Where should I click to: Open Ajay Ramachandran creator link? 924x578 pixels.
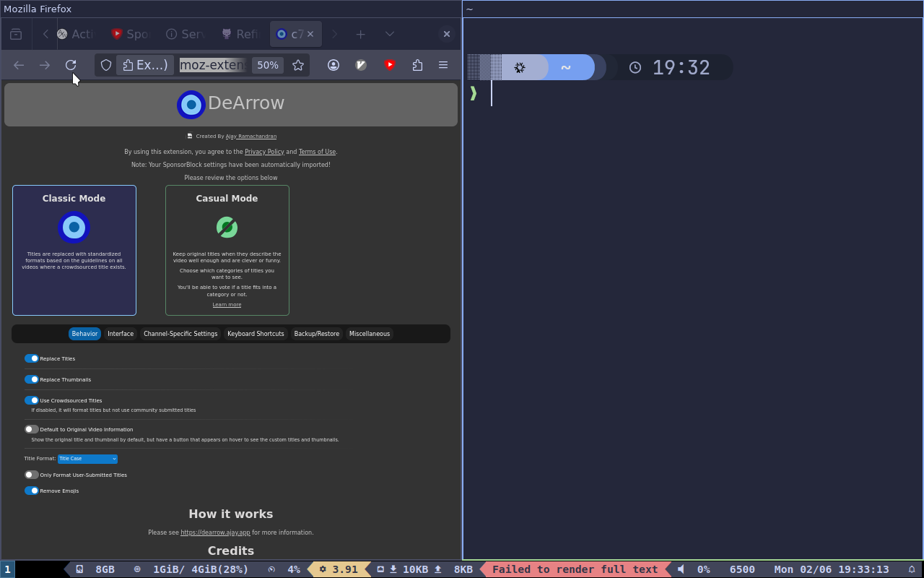click(x=251, y=136)
